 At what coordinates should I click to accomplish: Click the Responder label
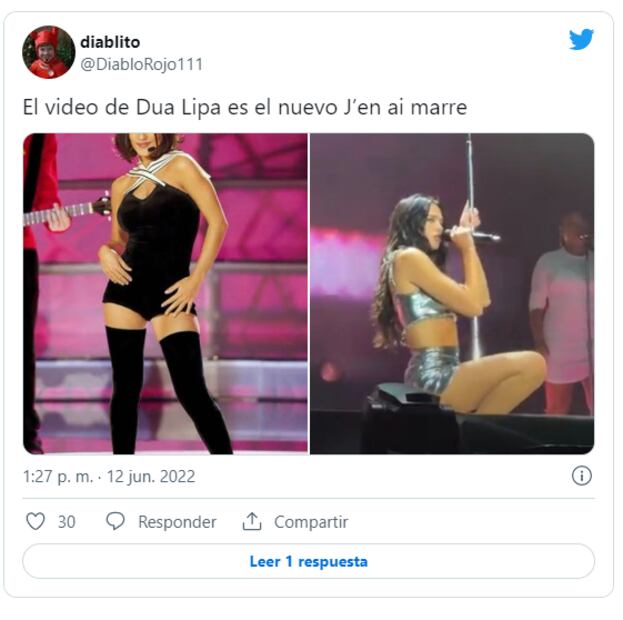pyautogui.click(x=177, y=522)
